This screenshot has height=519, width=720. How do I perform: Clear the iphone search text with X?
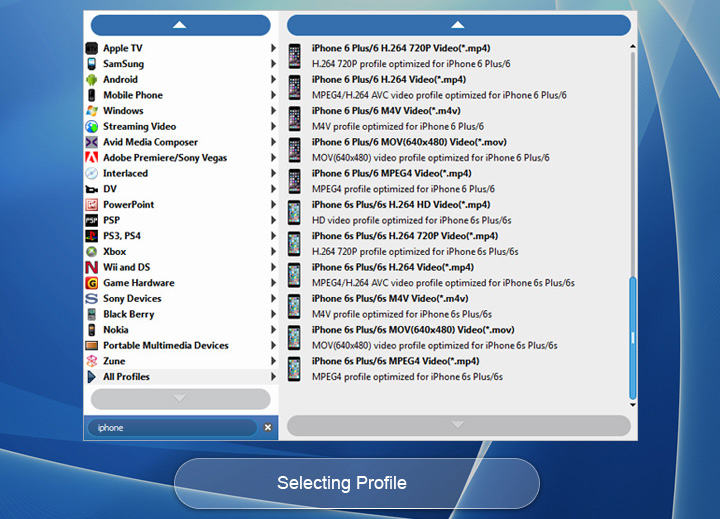(268, 428)
